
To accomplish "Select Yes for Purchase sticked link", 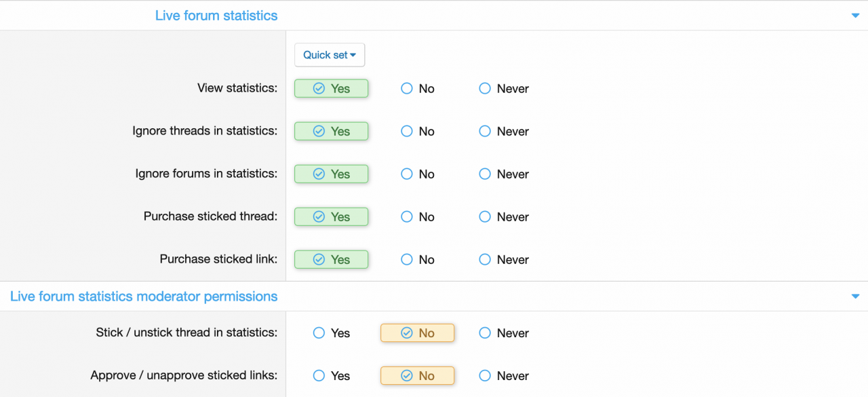I will pos(331,260).
